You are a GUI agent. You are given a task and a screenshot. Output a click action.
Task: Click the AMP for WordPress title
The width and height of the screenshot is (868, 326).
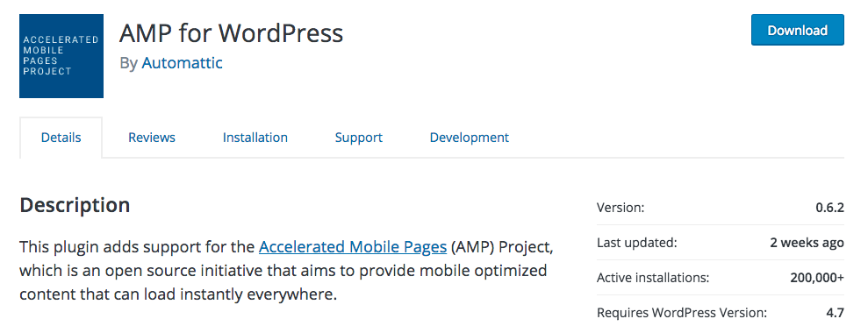pos(231,33)
